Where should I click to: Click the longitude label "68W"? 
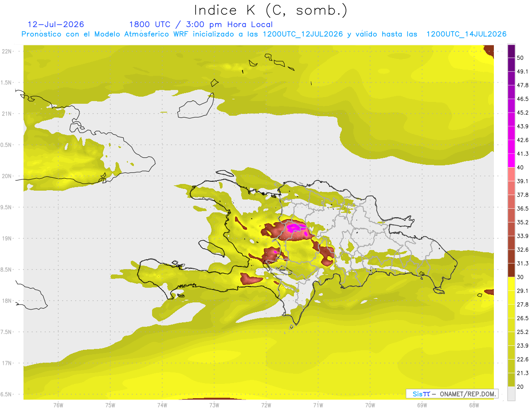pos(474,405)
